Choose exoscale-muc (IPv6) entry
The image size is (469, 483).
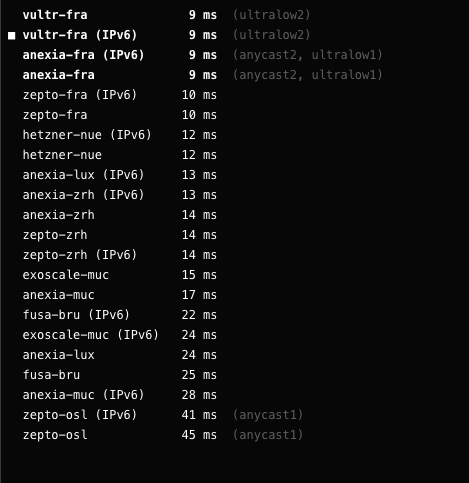pyautogui.click(x=120, y=335)
